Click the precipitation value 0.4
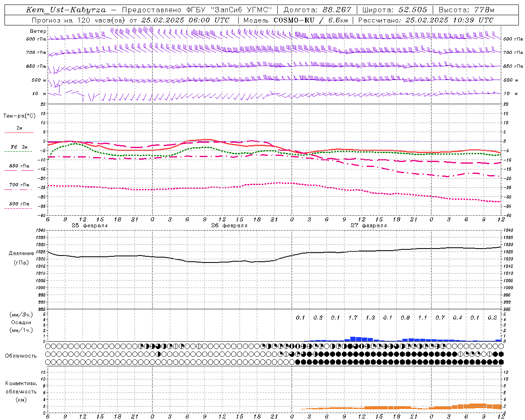 [457, 318]
